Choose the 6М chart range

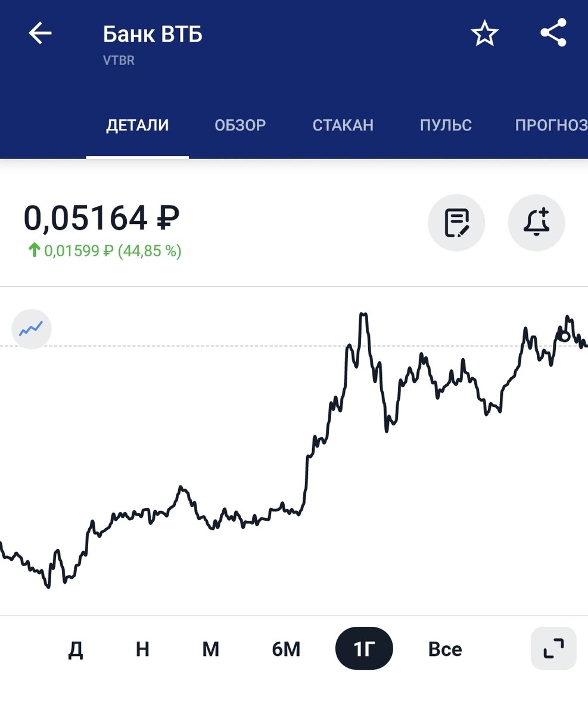[x=286, y=649]
